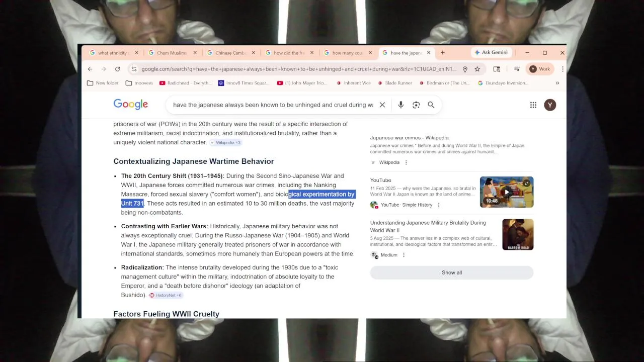Open the 'New folder' bookmark folder
Viewport: 644px width, 362px height.
103,83
